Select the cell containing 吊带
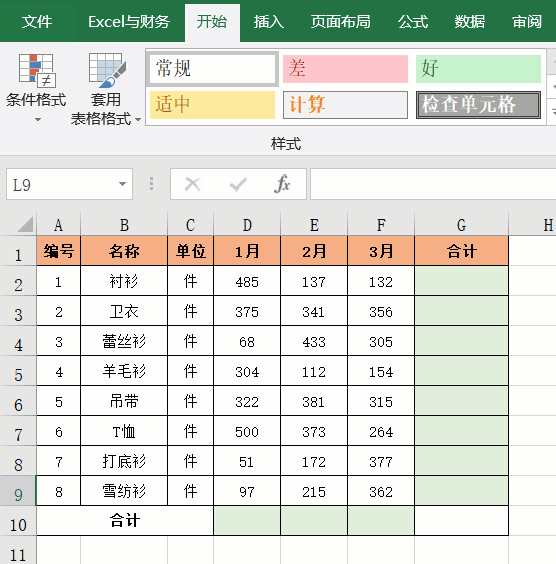The image size is (556, 564). tap(124, 401)
